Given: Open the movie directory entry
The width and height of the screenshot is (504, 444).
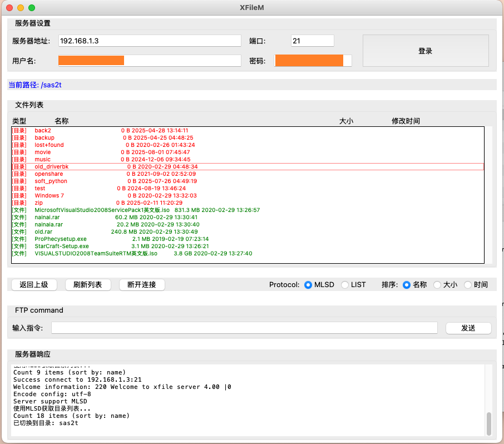Looking at the screenshot, I should pyautogui.click(x=43, y=152).
